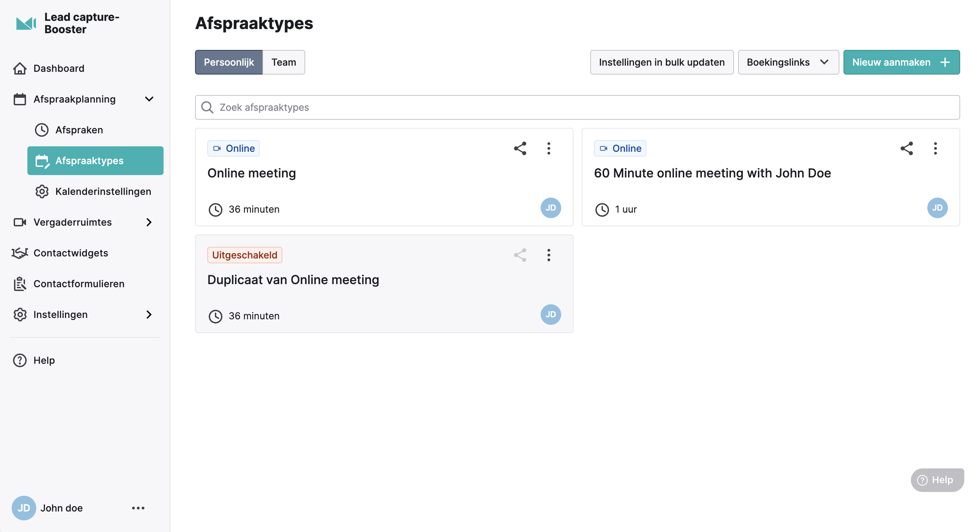Click the Nieuw aanmaken button
The height and width of the screenshot is (532, 980).
coord(901,62)
